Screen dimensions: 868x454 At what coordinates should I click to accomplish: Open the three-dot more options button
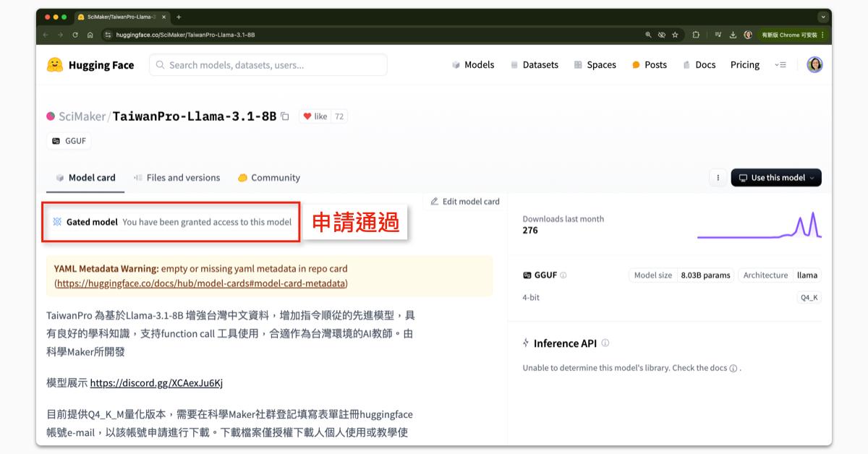point(718,178)
